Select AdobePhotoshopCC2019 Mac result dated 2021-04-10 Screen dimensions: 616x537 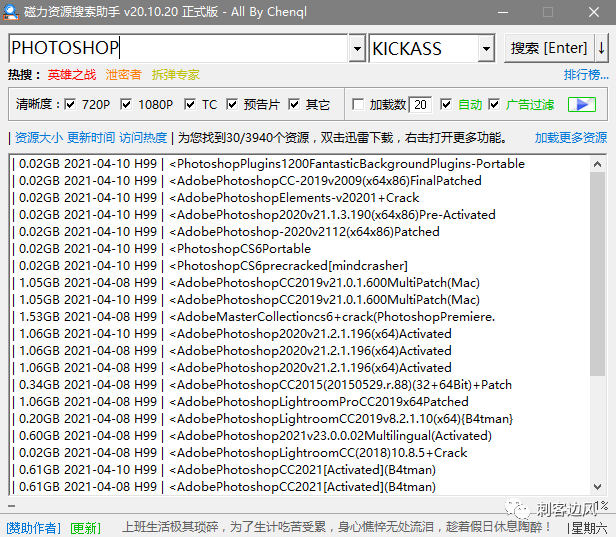301,300
